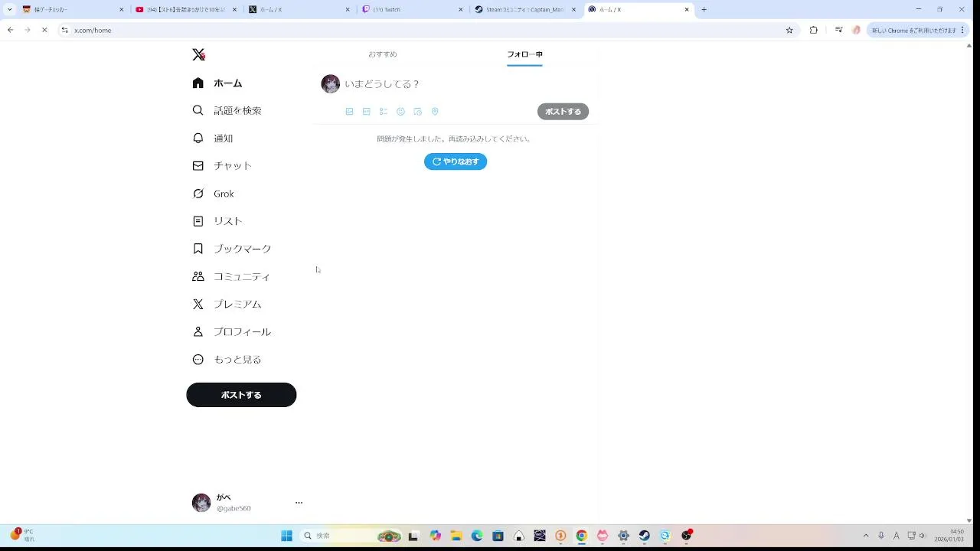Viewport: 980px width, 551px height.
Task: Go to ホーム in the sidebar
Action: point(217,83)
